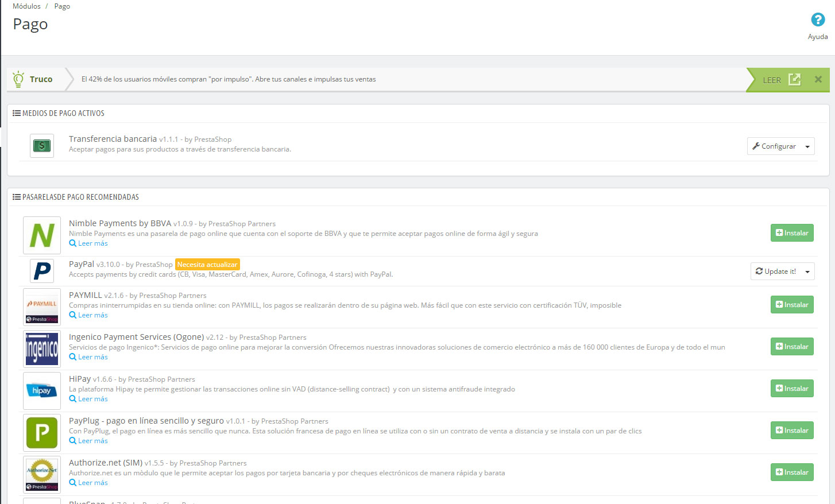This screenshot has height=504, width=835.
Task: Click magnifier icon beside Nimble Leer más
Action: click(x=73, y=243)
